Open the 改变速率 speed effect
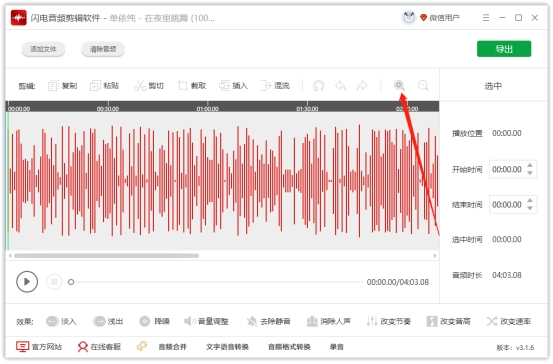 (x=509, y=321)
